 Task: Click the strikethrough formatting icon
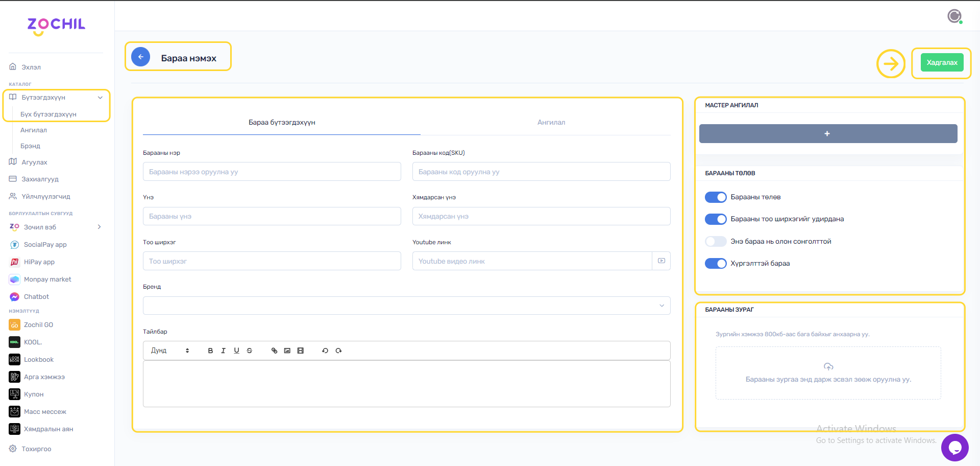tap(250, 351)
